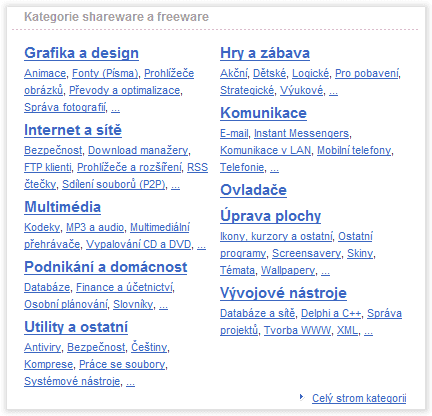Screen dimensions: 432x416
Task: Open the E-mail subcategory
Action: pos(234,133)
